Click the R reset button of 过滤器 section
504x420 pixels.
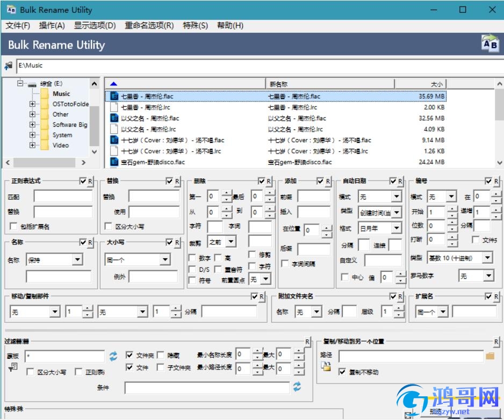point(307,341)
